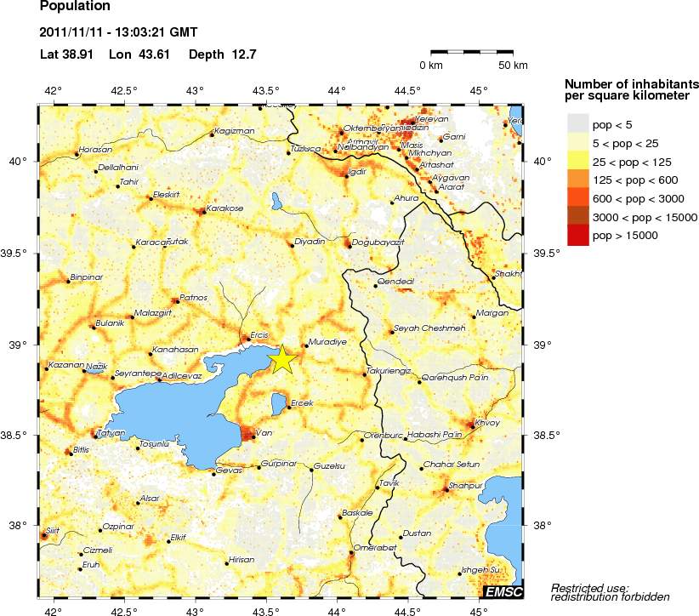Select the Siirt city marker

pyautogui.click(x=44, y=535)
